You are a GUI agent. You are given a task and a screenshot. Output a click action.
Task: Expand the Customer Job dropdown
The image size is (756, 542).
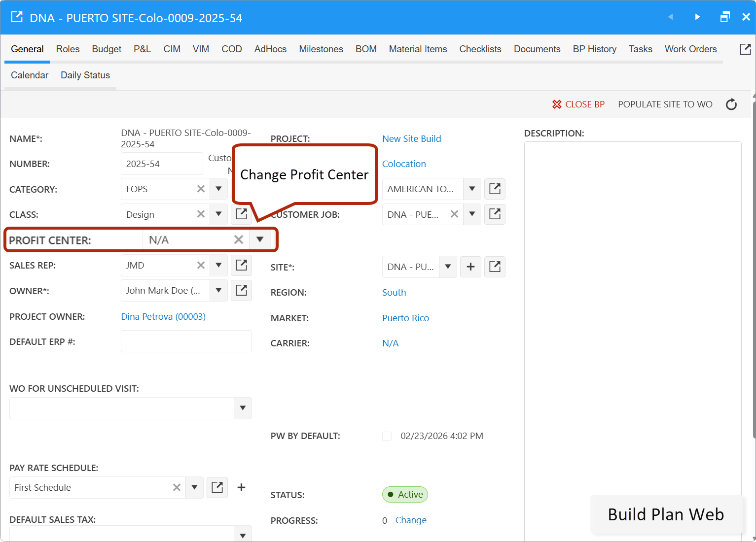pos(472,214)
